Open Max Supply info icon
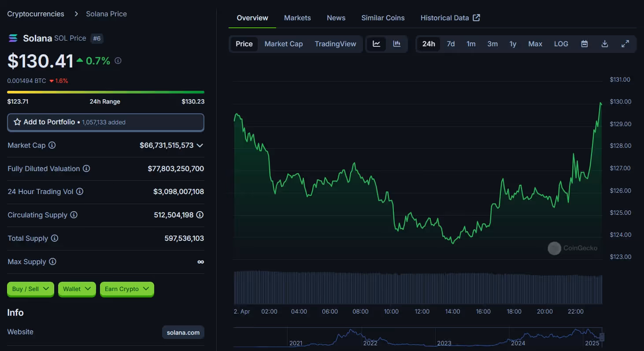 tap(52, 261)
